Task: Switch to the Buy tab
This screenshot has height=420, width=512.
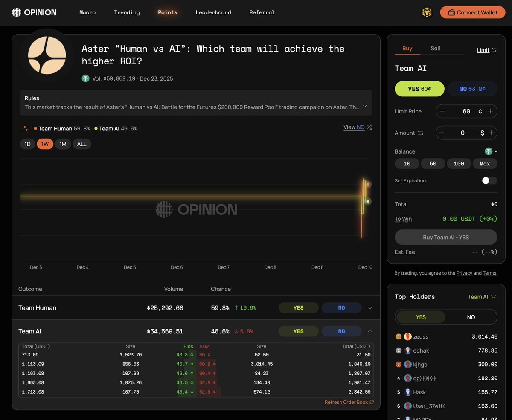Action: click(x=407, y=49)
